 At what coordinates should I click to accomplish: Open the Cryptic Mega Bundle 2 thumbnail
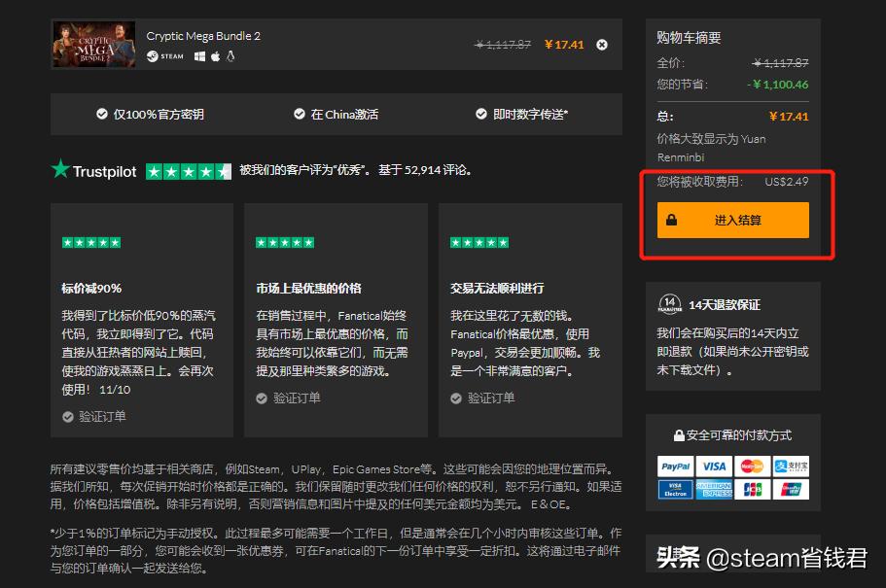[93, 43]
